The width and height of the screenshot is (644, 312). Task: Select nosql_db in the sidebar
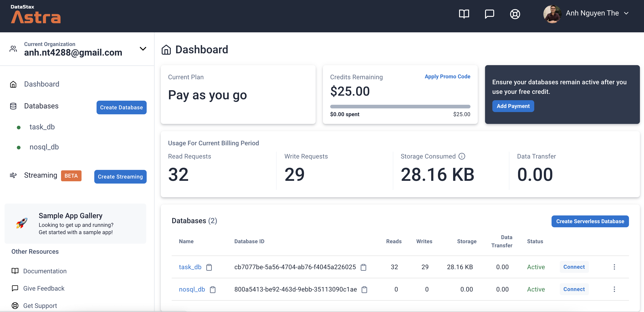tap(44, 147)
